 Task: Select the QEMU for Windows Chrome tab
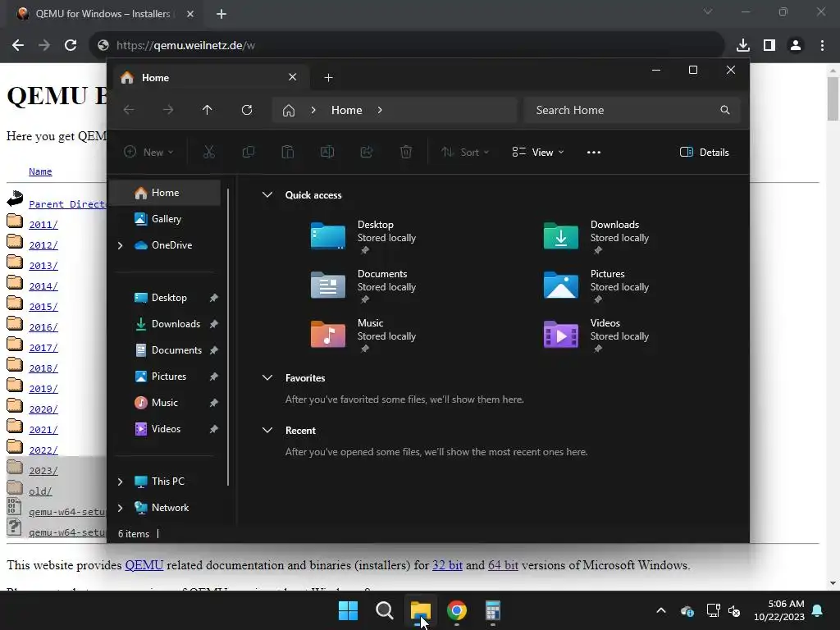coord(104,14)
